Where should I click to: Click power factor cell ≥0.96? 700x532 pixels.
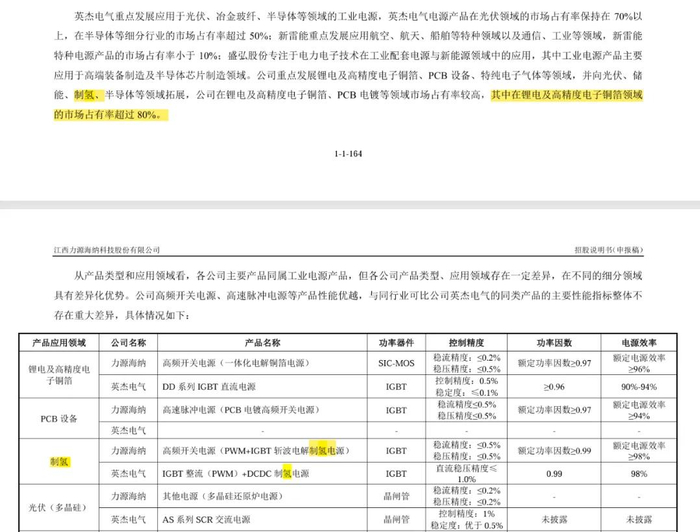554,387
